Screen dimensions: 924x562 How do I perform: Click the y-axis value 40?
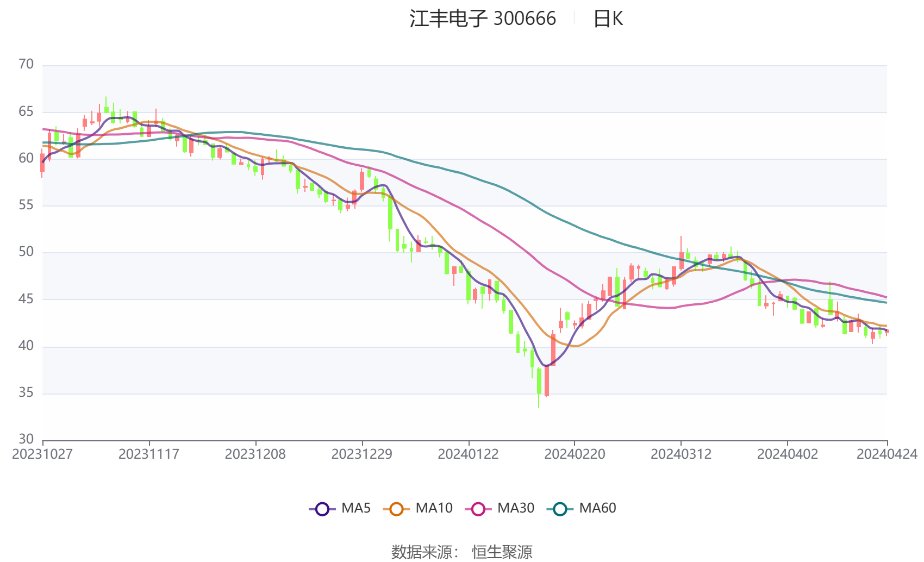click(26, 346)
